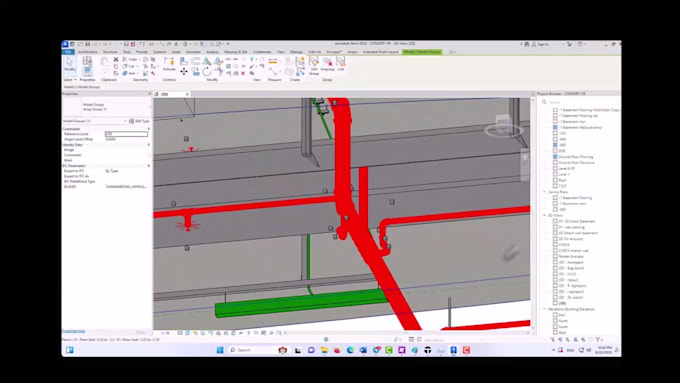Switch to the Collaborate ribbon tab
680x383 pixels.
click(262, 52)
